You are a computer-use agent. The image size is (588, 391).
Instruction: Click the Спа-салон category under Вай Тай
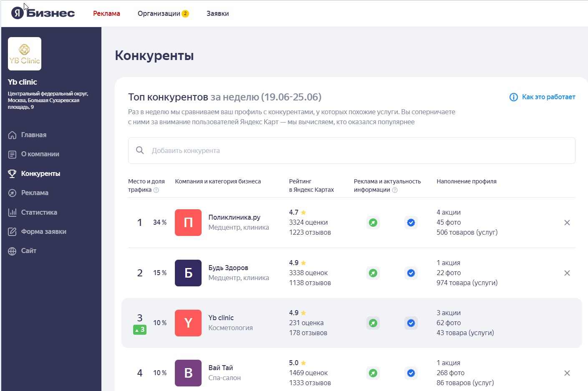225,378
